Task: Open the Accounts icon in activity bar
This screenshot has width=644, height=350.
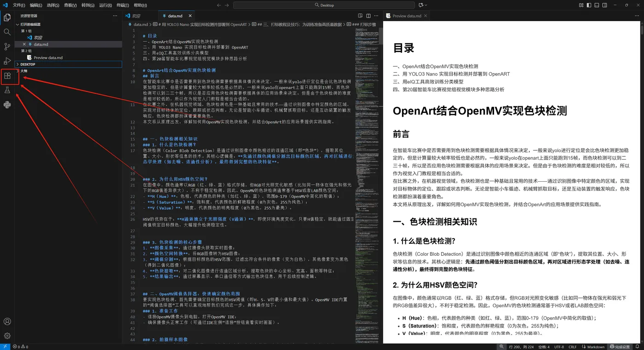Action: (7, 321)
